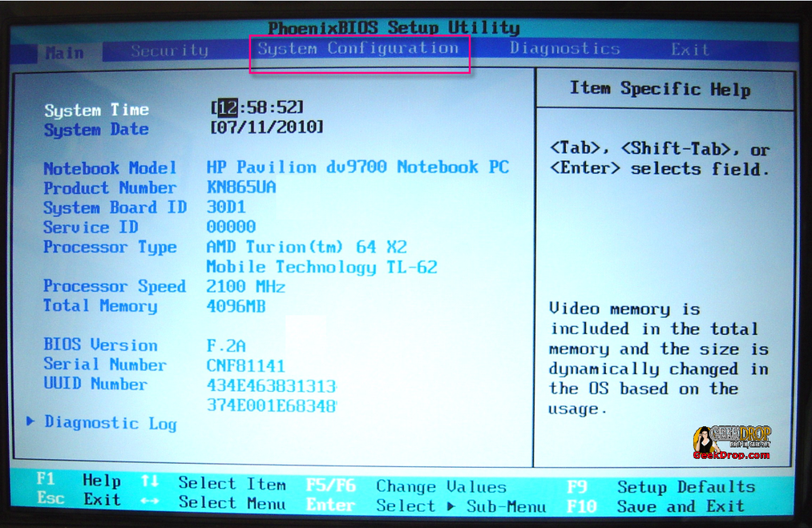Click F10 Save and Exit
The width and height of the screenshot is (812, 528).
pos(656,506)
